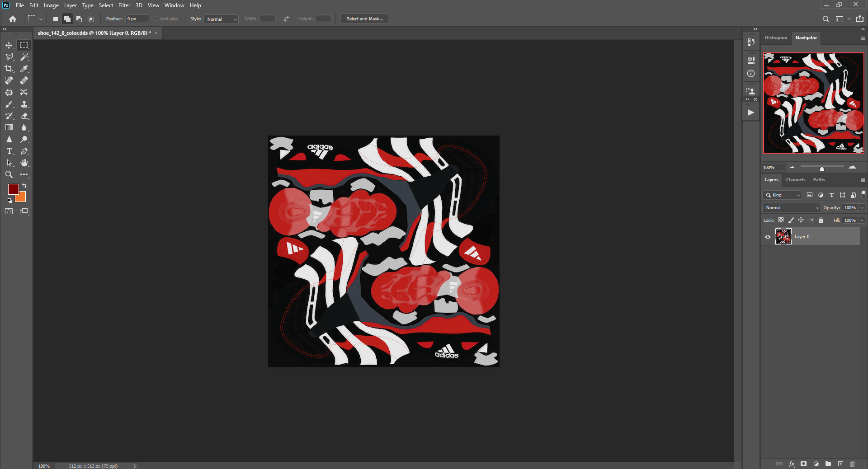Toggle filter for shape layers
This screenshot has width=868, height=469.
[842, 195]
